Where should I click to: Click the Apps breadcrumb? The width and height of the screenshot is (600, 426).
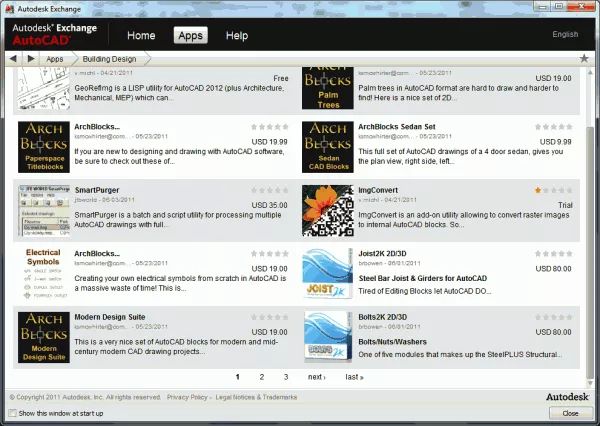pyautogui.click(x=55, y=59)
